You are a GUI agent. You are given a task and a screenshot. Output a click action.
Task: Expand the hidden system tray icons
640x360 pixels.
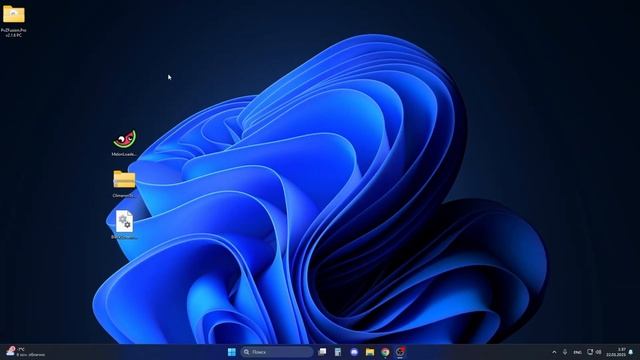click(554, 352)
